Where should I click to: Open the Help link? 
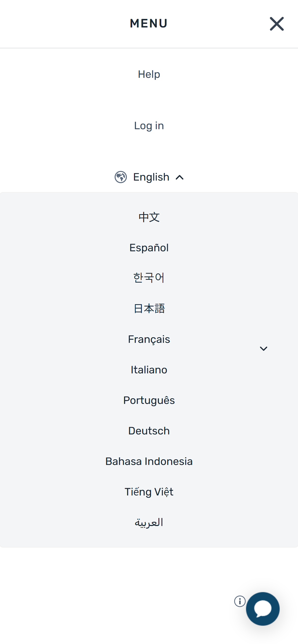(149, 74)
